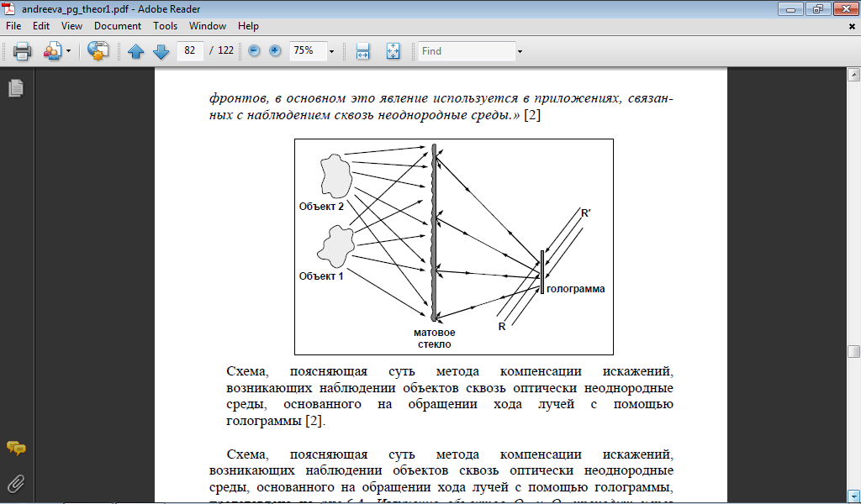Open the Tools menu

165,26
